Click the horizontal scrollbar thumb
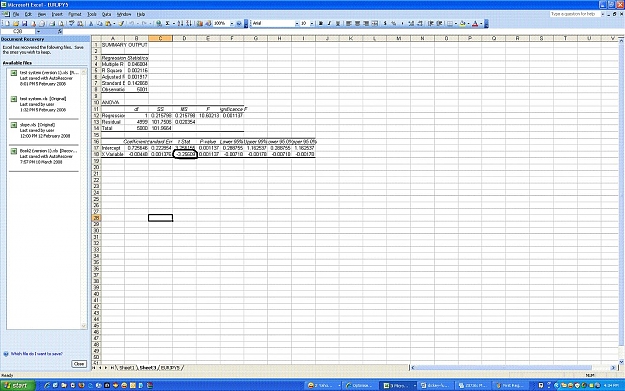This screenshot has height=391, width=625. click(504, 367)
